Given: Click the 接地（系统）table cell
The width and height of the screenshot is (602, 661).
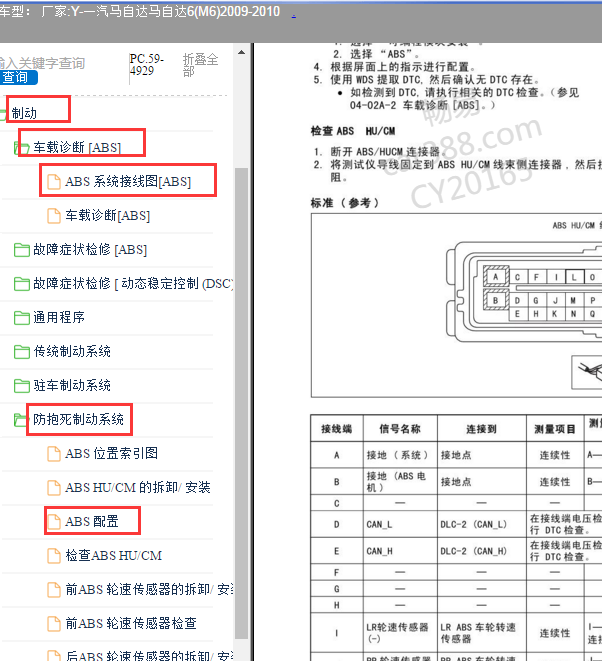Looking at the screenshot, I should pos(400,455).
